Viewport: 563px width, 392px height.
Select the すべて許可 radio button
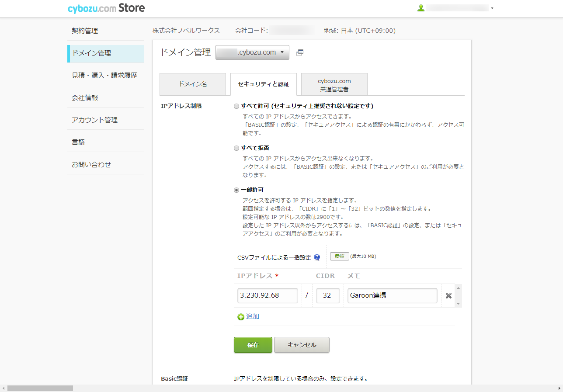coord(236,106)
